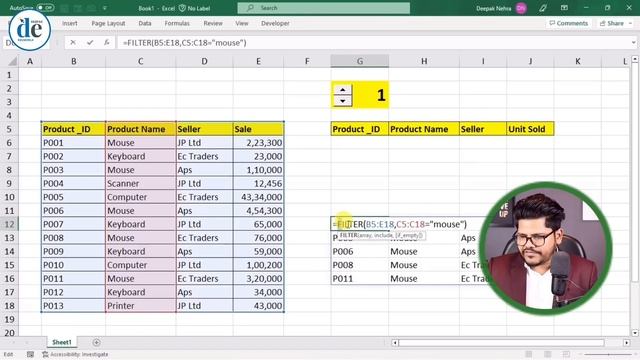Click the FILTER formula being edited in cell G12
The image size is (640, 360).
tap(400, 224)
